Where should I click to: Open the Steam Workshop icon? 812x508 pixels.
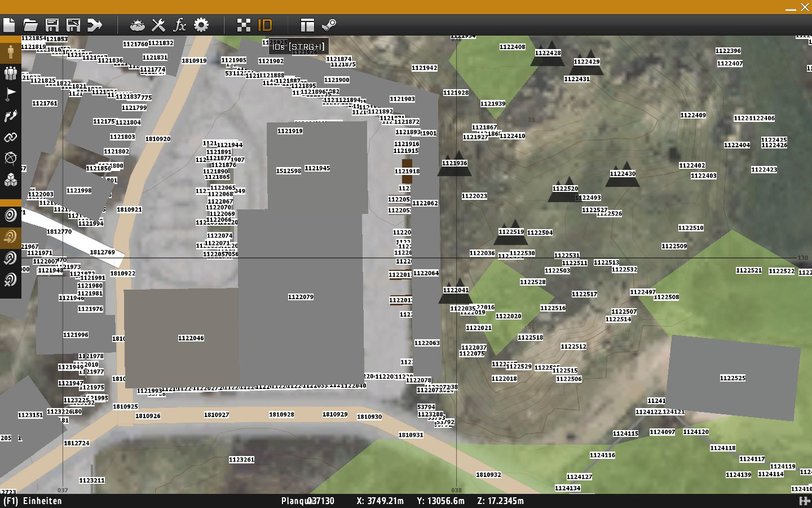(329, 25)
